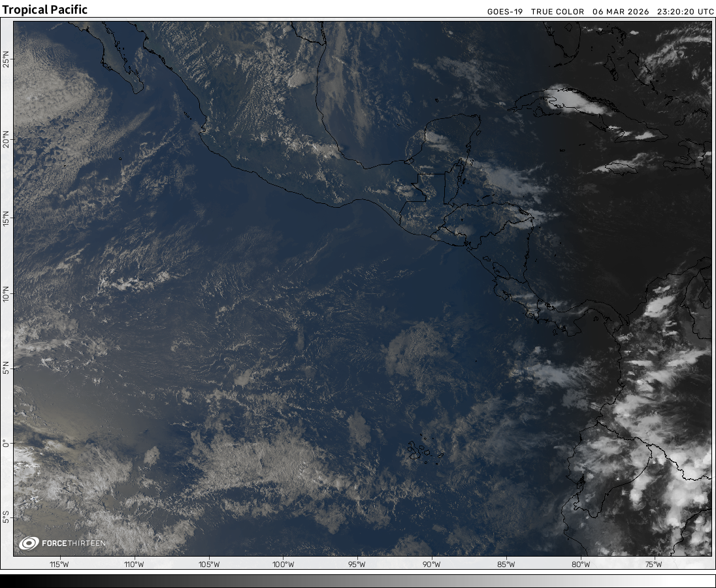Click the southern tip of Baja California
This screenshot has height=588, width=716.
(136, 85)
